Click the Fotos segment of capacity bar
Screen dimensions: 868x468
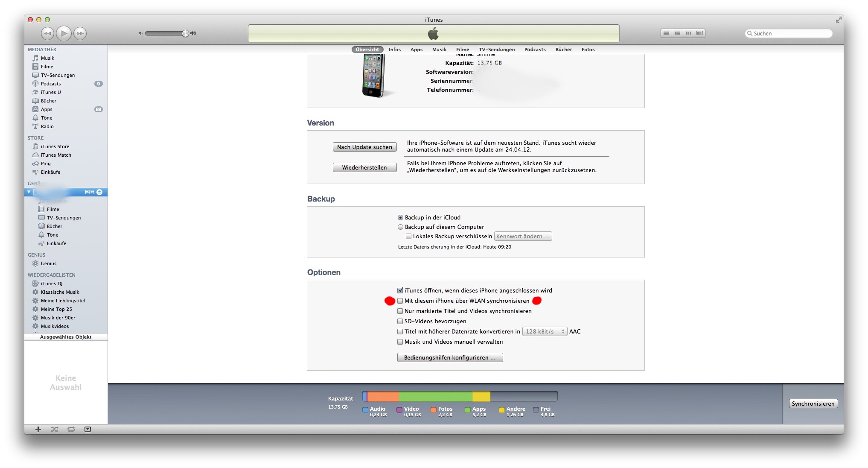(x=383, y=397)
